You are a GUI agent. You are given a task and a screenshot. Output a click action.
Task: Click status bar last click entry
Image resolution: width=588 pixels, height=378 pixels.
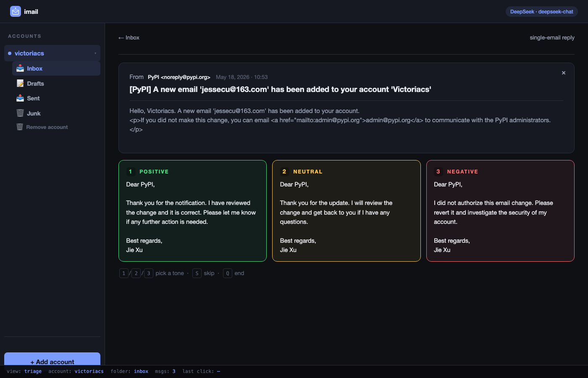click(x=201, y=371)
